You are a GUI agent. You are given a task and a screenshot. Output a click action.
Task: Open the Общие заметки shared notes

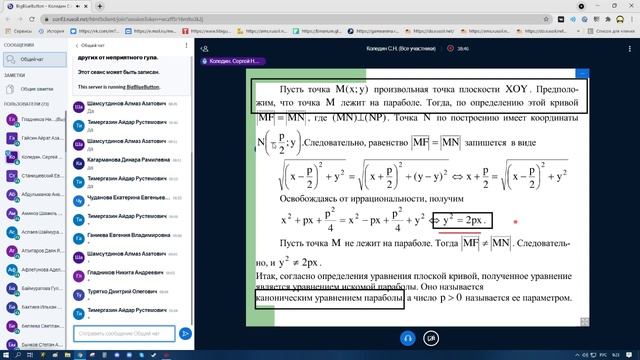point(35,89)
